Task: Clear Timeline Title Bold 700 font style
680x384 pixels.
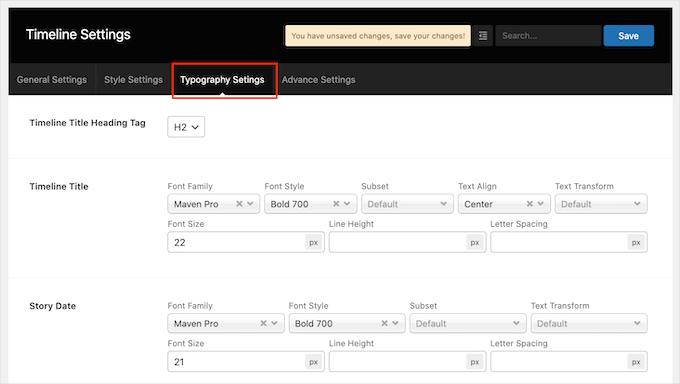Action: [336, 204]
